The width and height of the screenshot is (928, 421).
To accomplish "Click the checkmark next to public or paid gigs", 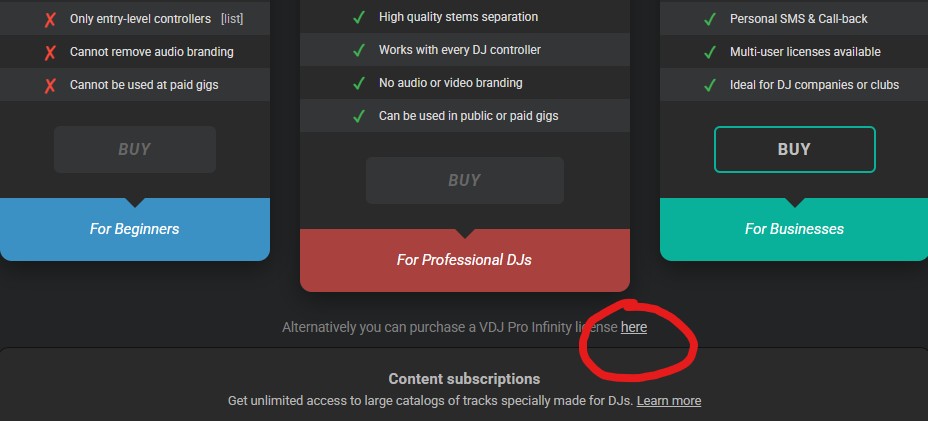I will point(359,116).
